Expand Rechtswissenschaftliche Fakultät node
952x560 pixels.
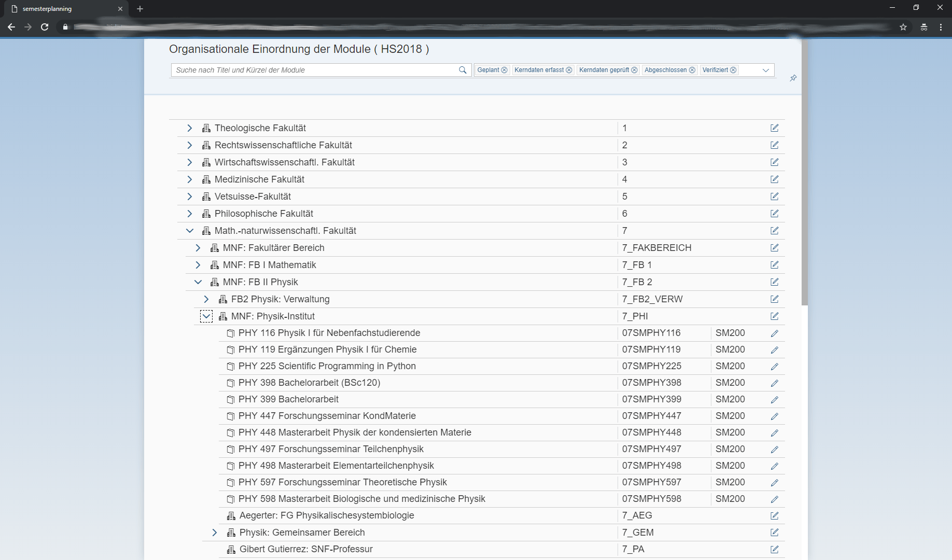click(189, 145)
